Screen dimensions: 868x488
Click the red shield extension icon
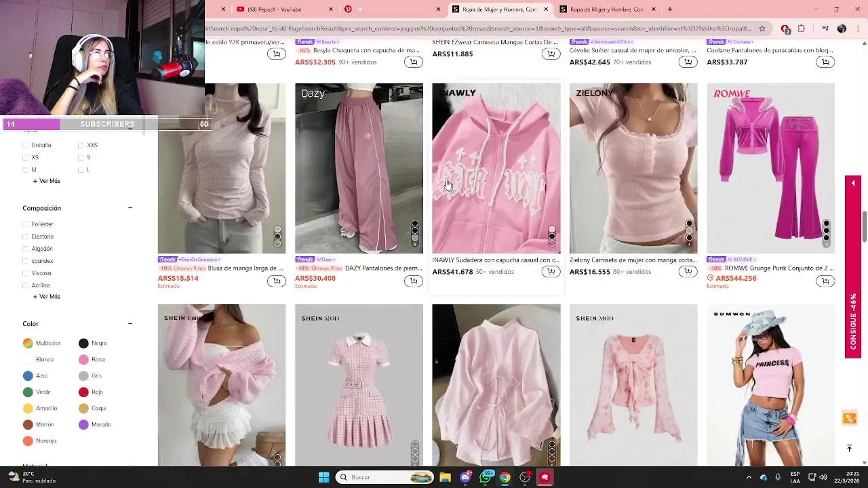point(785,28)
